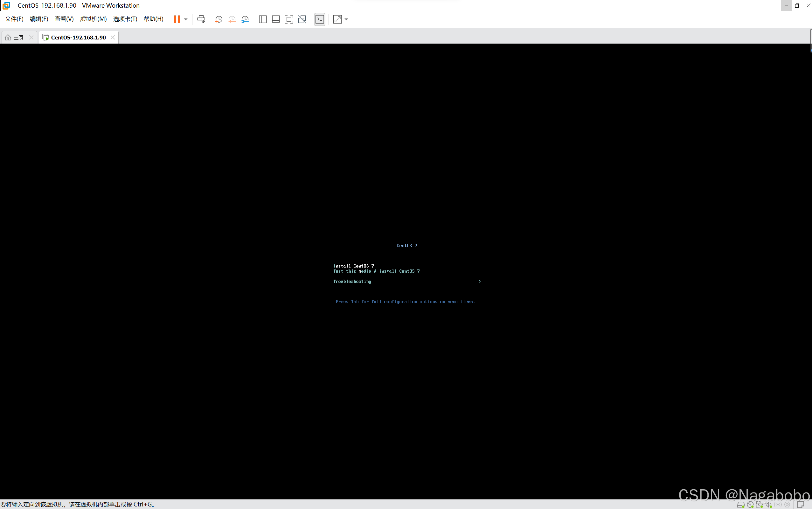Open the 选项卡(T) menu
812x509 pixels.
[x=125, y=19]
